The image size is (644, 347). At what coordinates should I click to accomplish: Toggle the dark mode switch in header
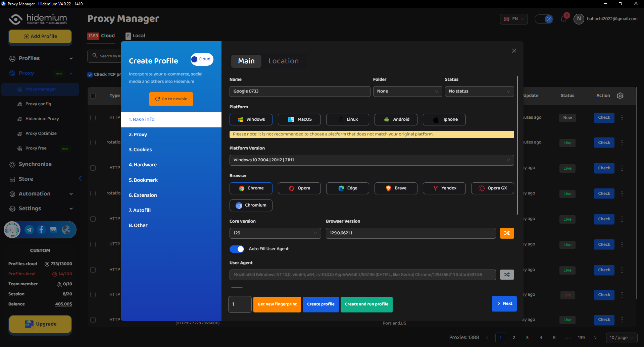544,19
